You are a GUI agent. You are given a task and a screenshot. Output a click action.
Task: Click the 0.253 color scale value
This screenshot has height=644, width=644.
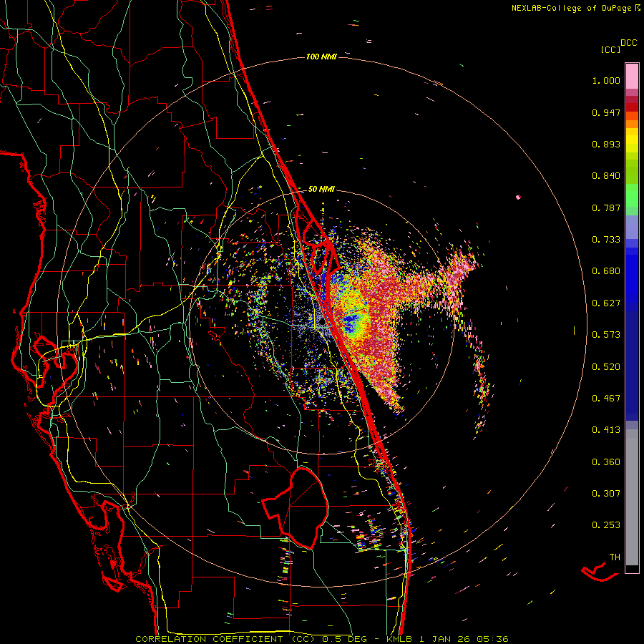pos(606,525)
